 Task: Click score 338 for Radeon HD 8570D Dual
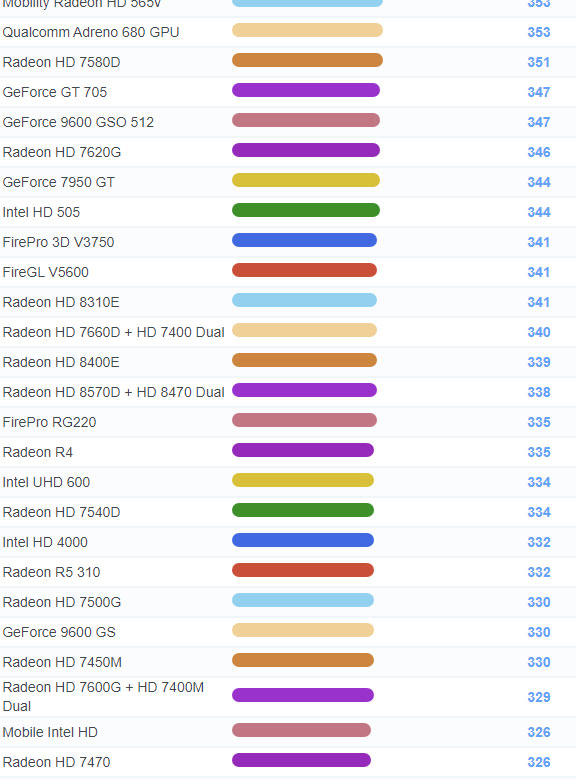point(539,392)
